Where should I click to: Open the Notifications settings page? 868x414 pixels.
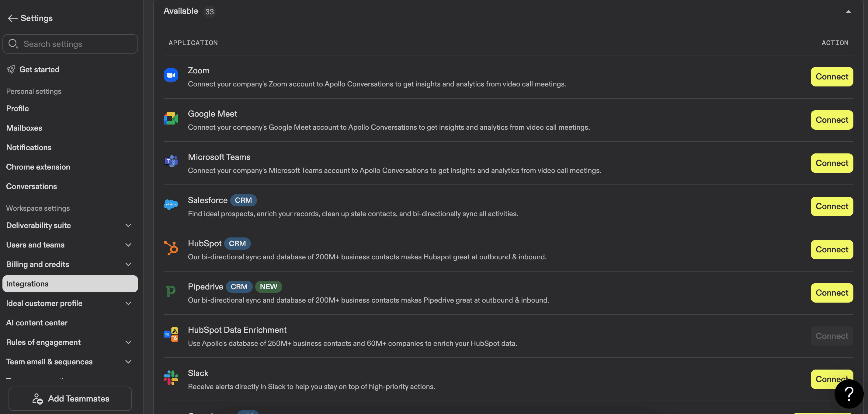point(29,147)
